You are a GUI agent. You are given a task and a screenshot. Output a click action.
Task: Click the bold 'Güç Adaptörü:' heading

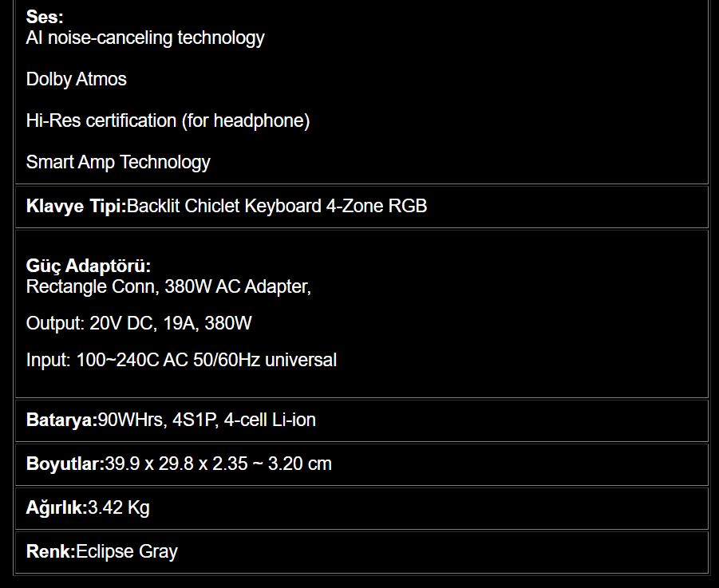88,266
